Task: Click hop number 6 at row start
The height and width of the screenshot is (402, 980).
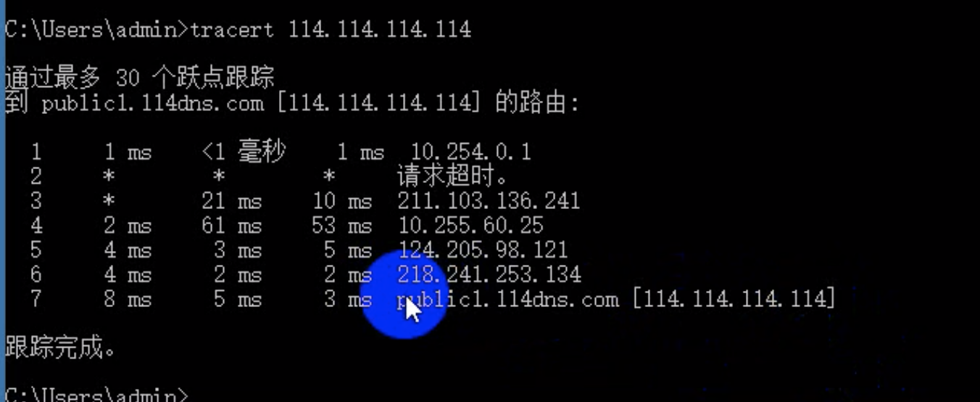Action: [36, 275]
